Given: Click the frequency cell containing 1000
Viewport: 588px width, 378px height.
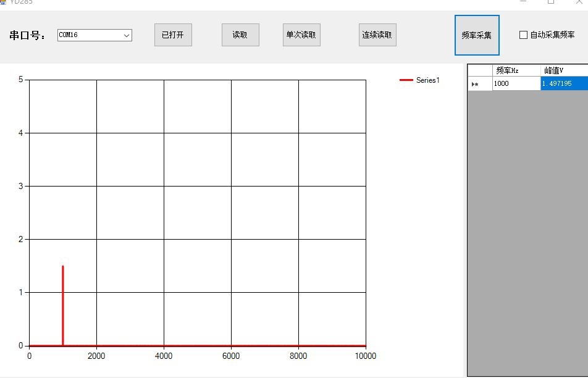Looking at the screenshot, I should pyautogui.click(x=516, y=83).
